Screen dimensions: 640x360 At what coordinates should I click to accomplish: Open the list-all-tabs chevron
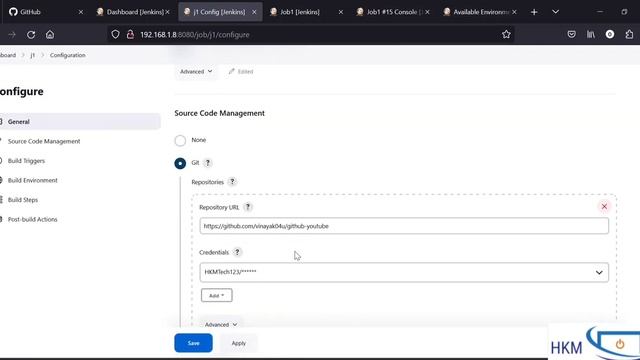[x=555, y=12]
